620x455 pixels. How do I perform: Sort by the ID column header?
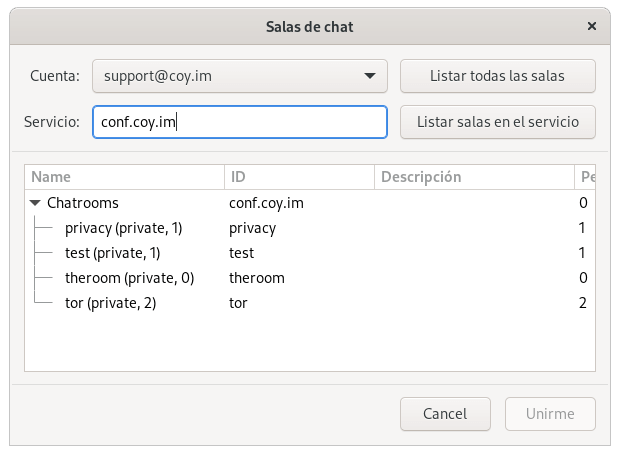click(x=298, y=177)
